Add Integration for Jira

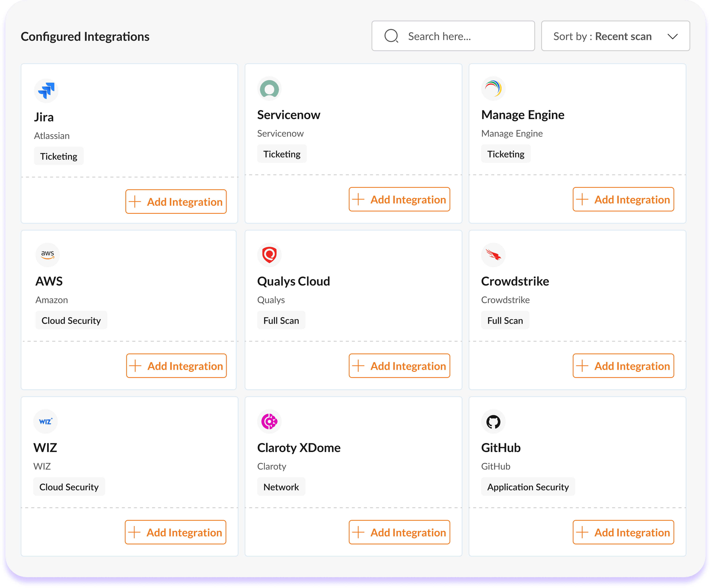176,201
